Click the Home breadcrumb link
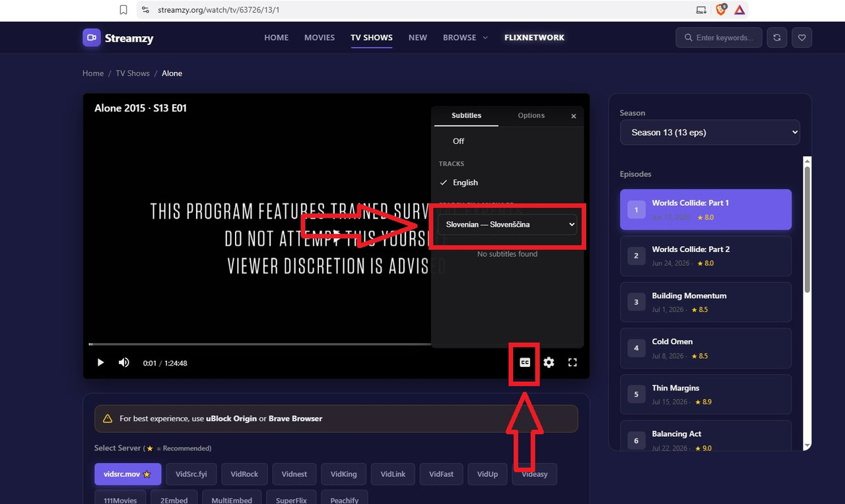Image resolution: width=845 pixels, height=504 pixels. click(93, 73)
